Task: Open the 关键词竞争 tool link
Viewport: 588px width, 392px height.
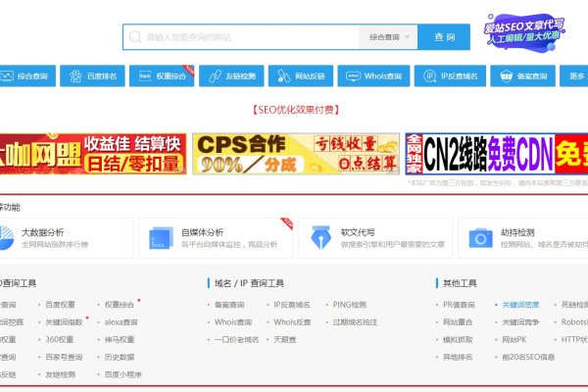Action: click(520, 322)
